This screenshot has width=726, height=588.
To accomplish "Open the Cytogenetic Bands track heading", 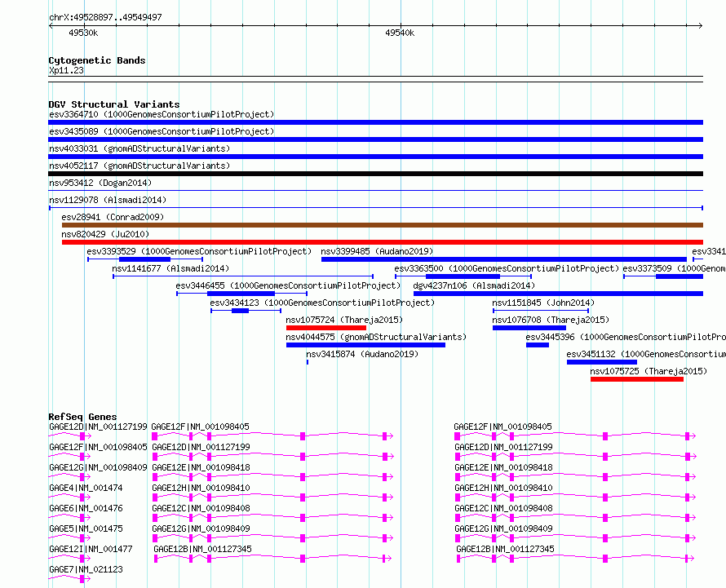I will [97, 60].
